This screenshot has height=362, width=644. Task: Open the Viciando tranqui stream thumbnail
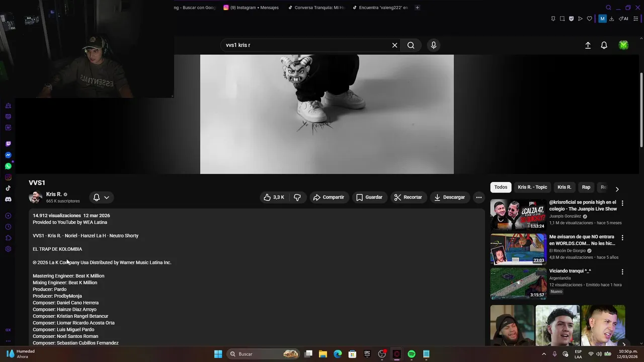pyautogui.click(x=518, y=283)
